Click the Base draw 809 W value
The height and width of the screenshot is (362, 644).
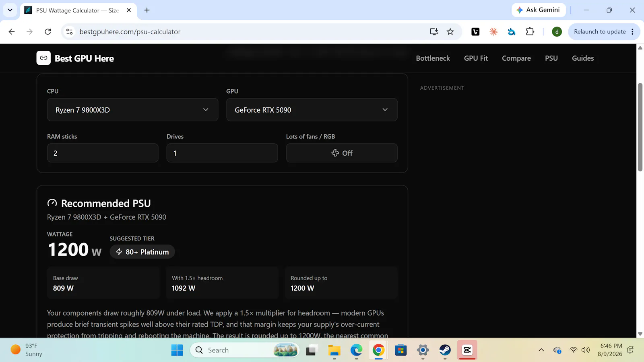[x=63, y=288]
